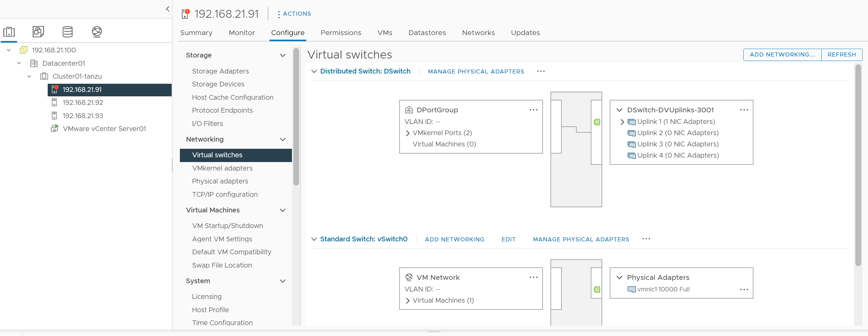The image size is (868, 336).
Task: Click host icon beside 192.168.21.92
Action: tap(54, 102)
